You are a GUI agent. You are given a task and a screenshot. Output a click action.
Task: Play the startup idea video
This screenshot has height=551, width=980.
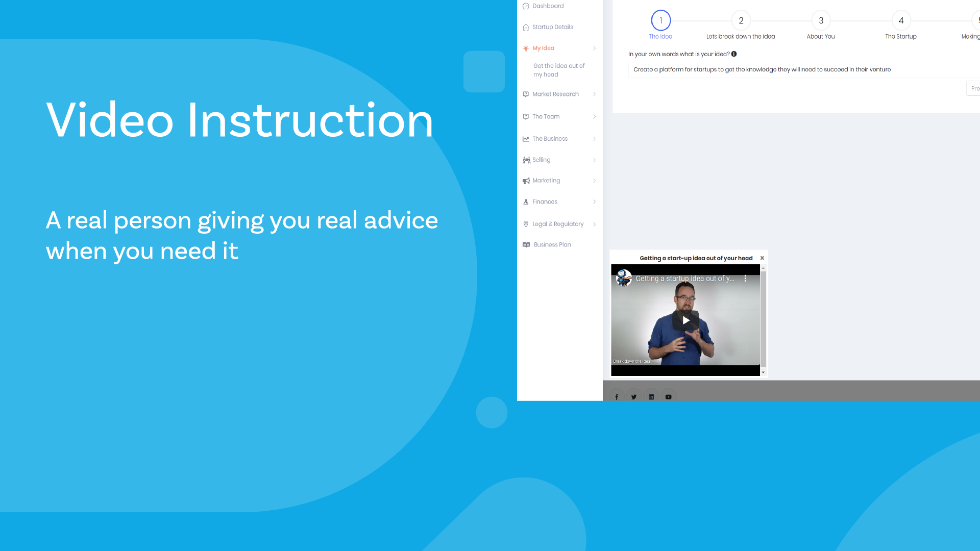click(x=685, y=320)
